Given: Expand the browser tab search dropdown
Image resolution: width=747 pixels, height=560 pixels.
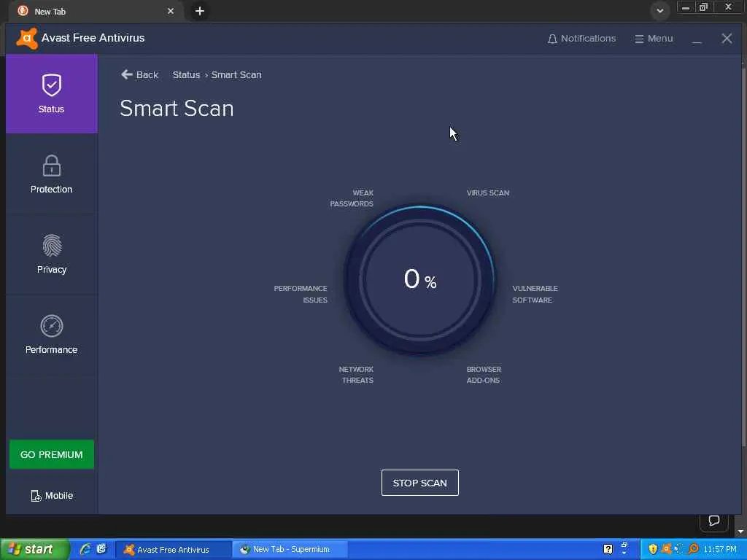Looking at the screenshot, I should tap(659, 10).
